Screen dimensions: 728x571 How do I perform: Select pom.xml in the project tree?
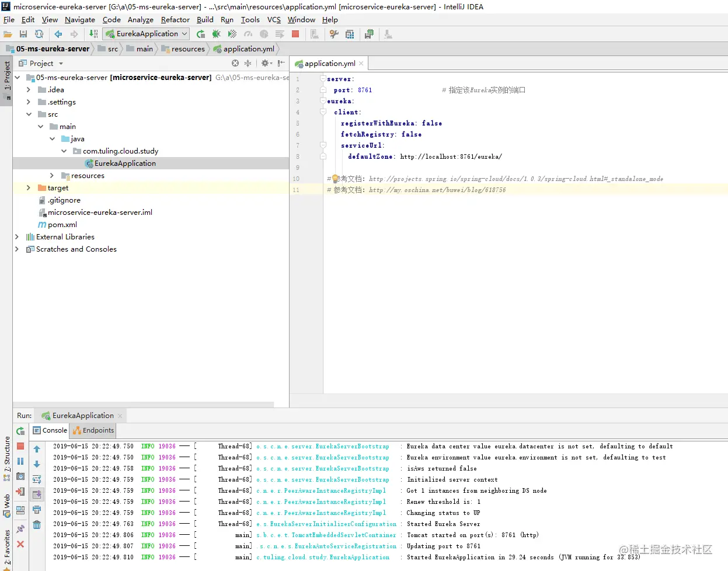[62, 225]
